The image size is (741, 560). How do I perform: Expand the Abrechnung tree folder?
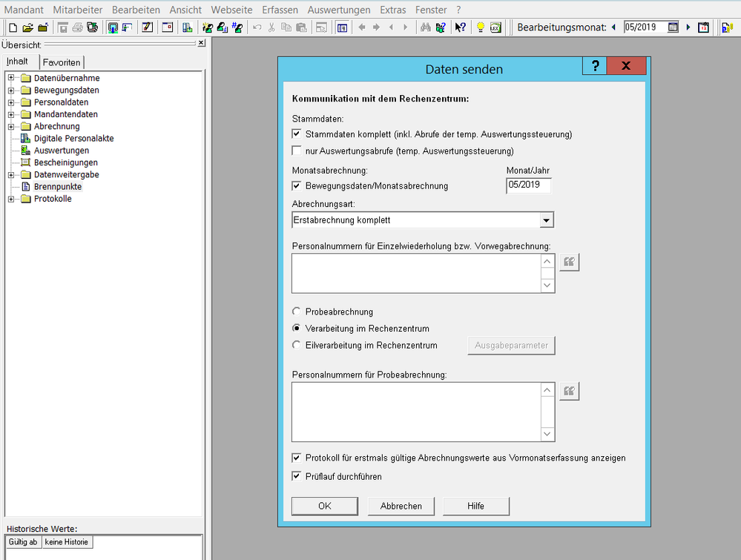[x=11, y=127]
